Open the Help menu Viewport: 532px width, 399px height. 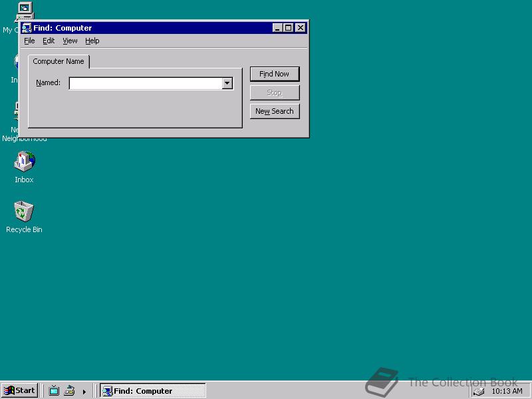point(92,41)
